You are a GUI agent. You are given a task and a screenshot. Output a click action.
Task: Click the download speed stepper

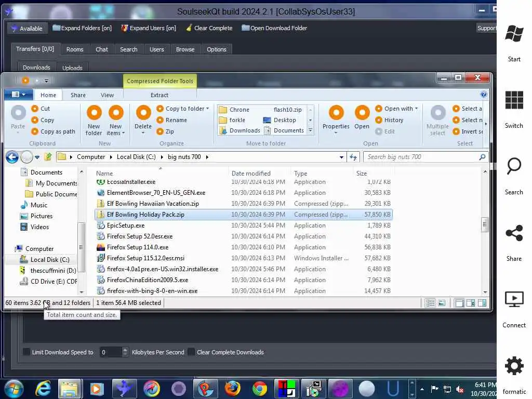pos(125,352)
